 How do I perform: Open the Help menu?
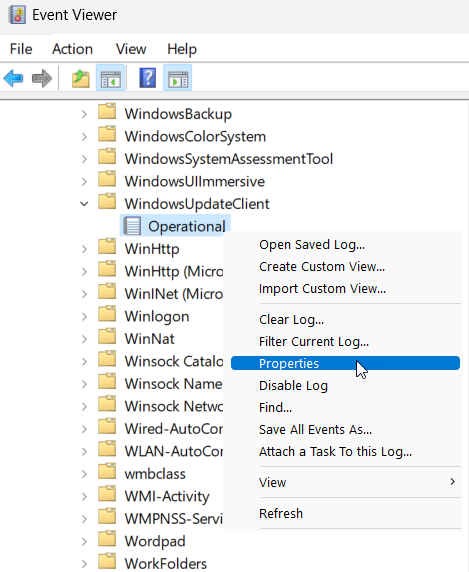click(182, 49)
